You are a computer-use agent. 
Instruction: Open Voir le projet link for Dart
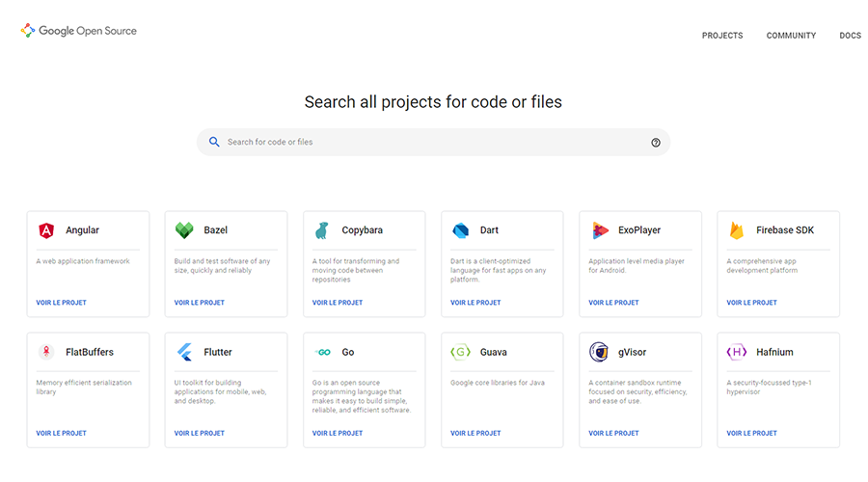475,303
